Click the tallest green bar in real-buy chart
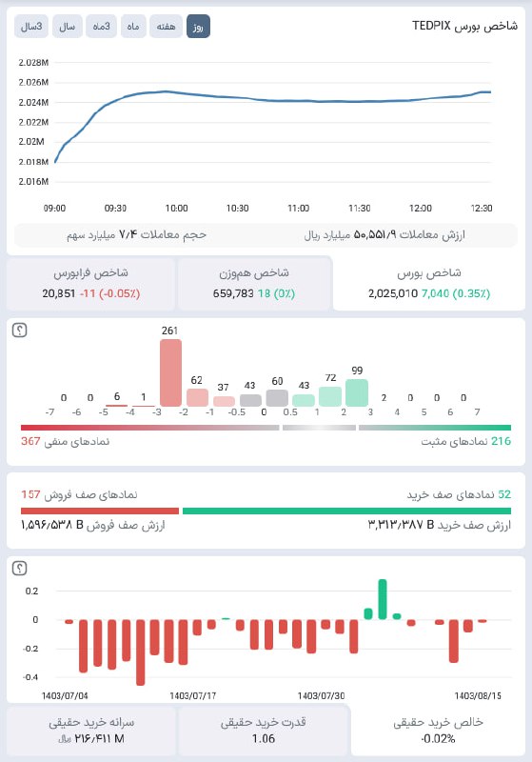This screenshot has height=762, width=532. [383, 599]
